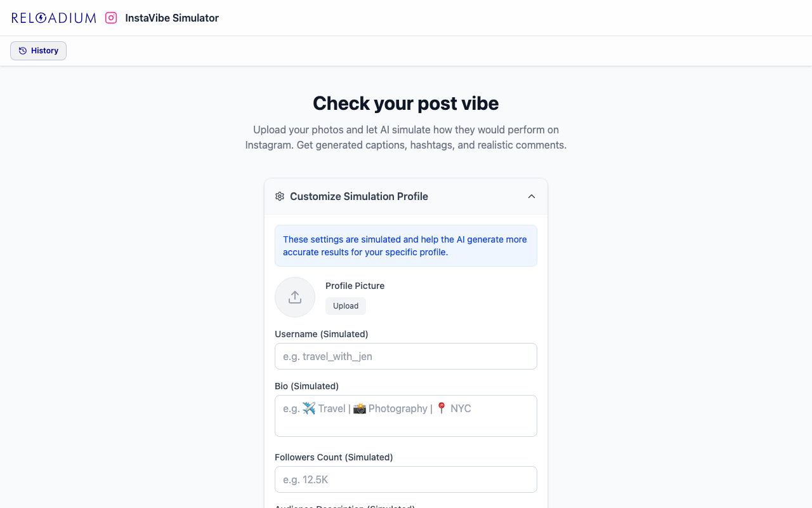Click the clock icon on History
The height and width of the screenshot is (508, 812).
pyautogui.click(x=23, y=51)
